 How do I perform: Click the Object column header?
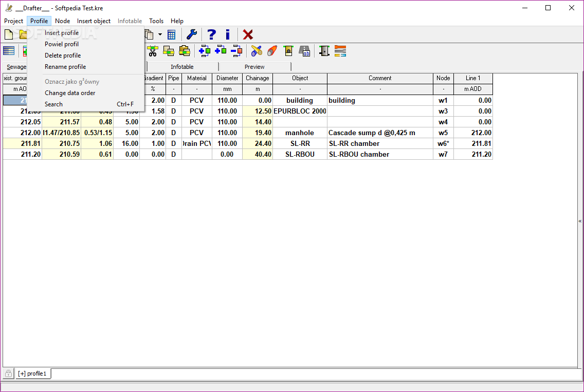(x=300, y=78)
